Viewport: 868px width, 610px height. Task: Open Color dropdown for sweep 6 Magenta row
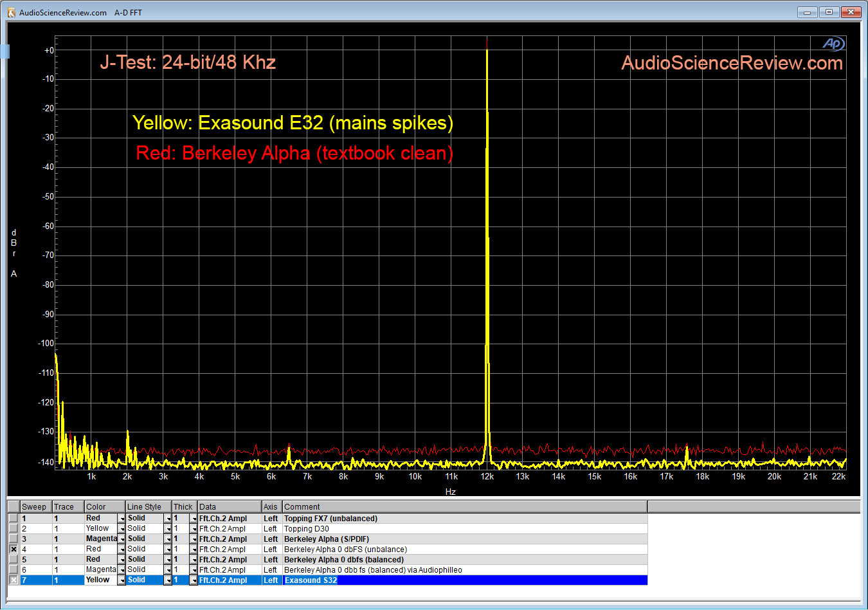point(122,570)
